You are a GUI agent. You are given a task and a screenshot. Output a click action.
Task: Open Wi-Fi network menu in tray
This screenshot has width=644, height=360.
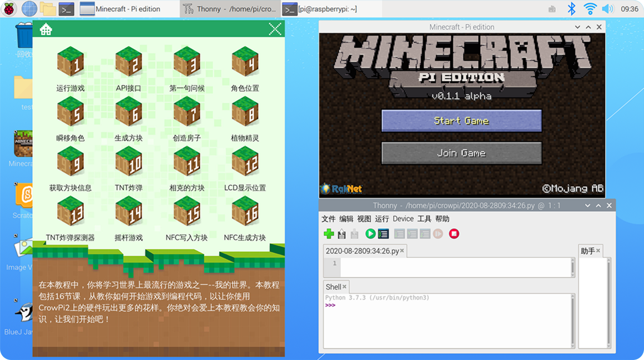point(590,9)
